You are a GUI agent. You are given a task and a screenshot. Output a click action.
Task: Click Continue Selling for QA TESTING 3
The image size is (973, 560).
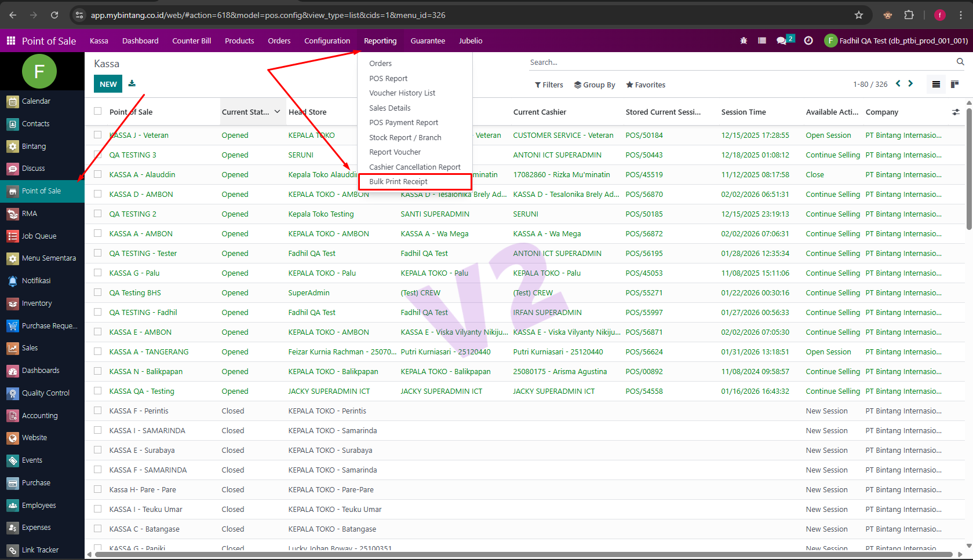832,155
